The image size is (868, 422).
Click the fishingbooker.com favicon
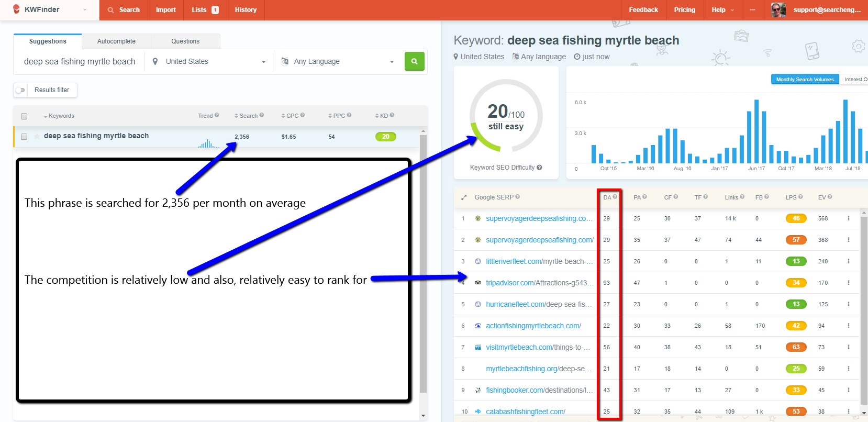477,390
